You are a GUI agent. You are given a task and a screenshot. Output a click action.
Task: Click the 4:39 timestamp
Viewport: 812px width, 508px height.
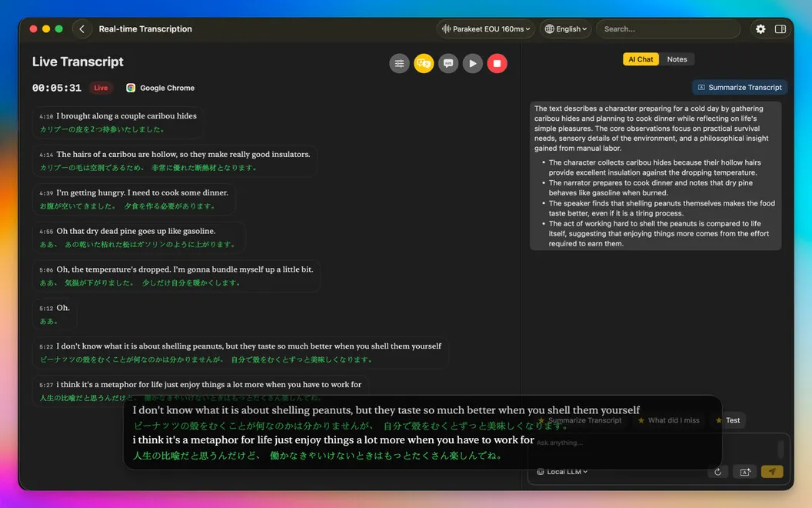pyautogui.click(x=46, y=193)
